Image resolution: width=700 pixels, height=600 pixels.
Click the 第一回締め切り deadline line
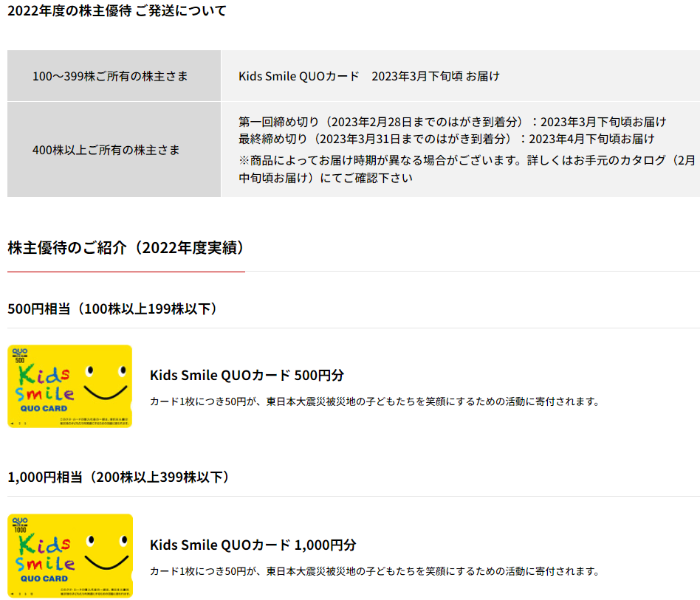click(452, 122)
